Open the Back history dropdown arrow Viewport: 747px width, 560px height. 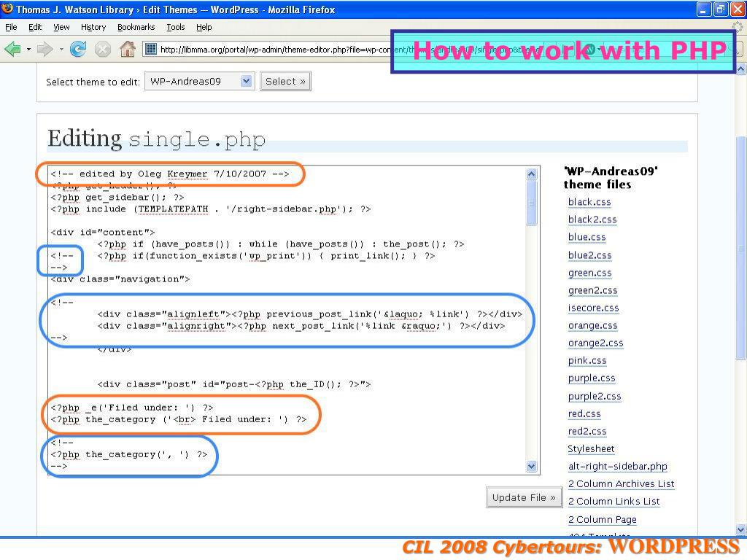[28, 49]
